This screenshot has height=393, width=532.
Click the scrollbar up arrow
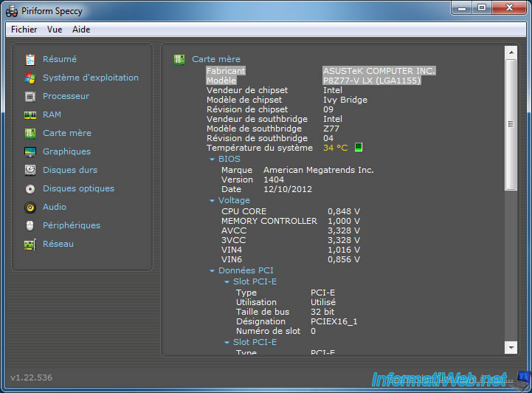pos(511,52)
